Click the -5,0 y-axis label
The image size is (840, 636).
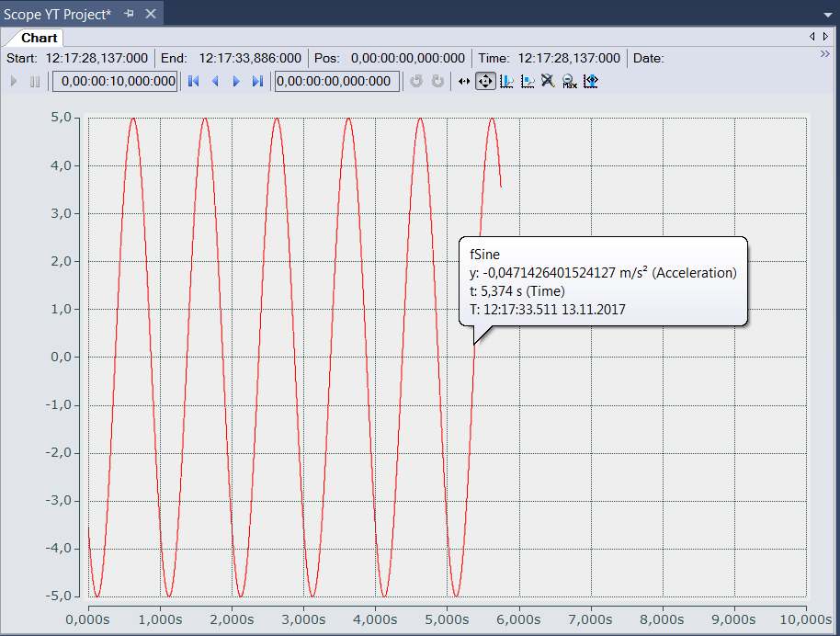tap(59, 596)
